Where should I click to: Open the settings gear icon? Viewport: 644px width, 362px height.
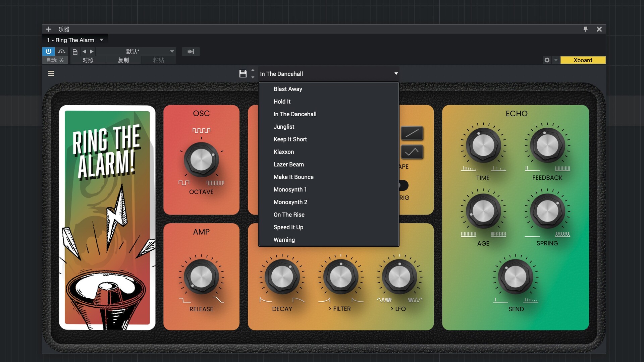(x=547, y=60)
